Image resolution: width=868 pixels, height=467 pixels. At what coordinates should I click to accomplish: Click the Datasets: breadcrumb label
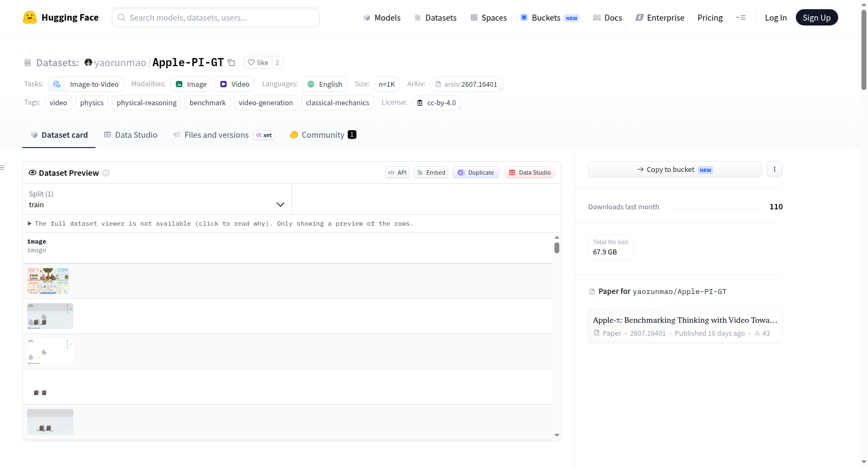(58, 62)
